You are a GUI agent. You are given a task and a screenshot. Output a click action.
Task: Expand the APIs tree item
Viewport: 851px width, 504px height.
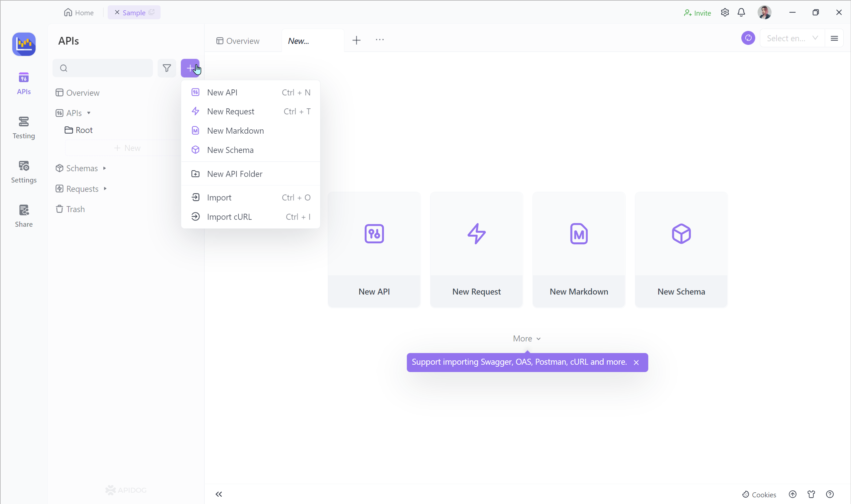tap(89, 113)
